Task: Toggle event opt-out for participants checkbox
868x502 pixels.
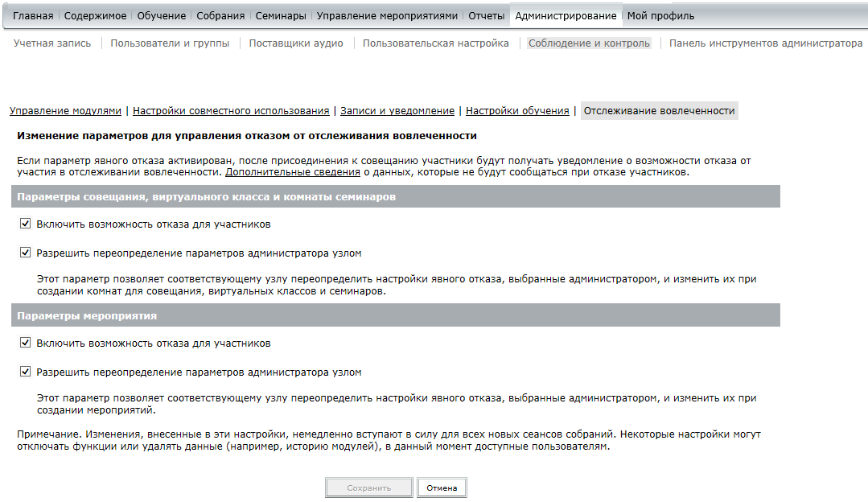Action: pyautogui.click(x=25, y=343)
